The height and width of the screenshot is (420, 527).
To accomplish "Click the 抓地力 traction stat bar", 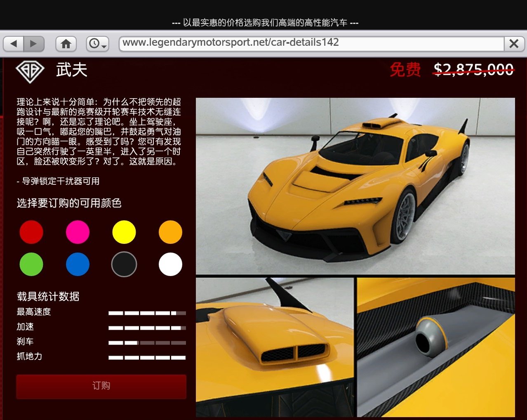I will coord(147,358).
